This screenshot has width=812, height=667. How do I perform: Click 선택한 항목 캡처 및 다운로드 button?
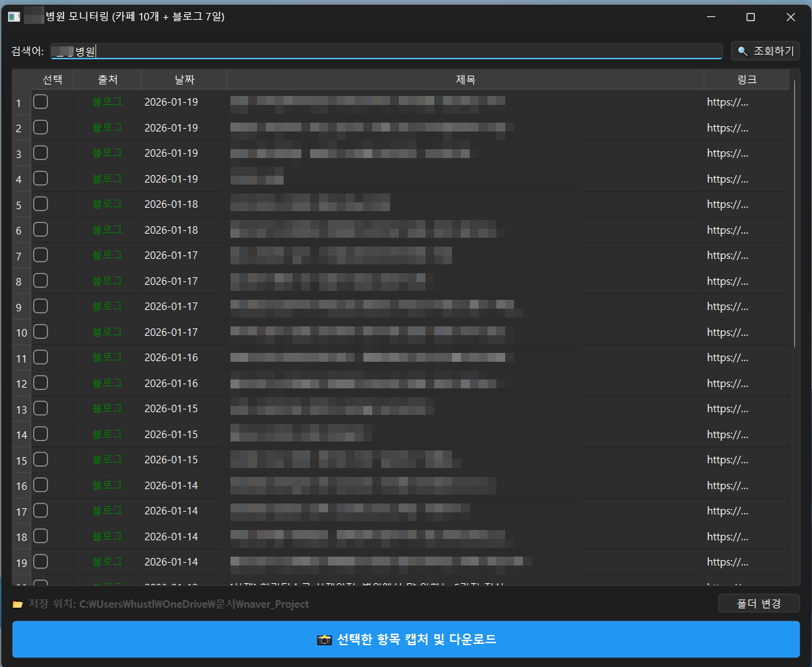[x=406, y=639]
